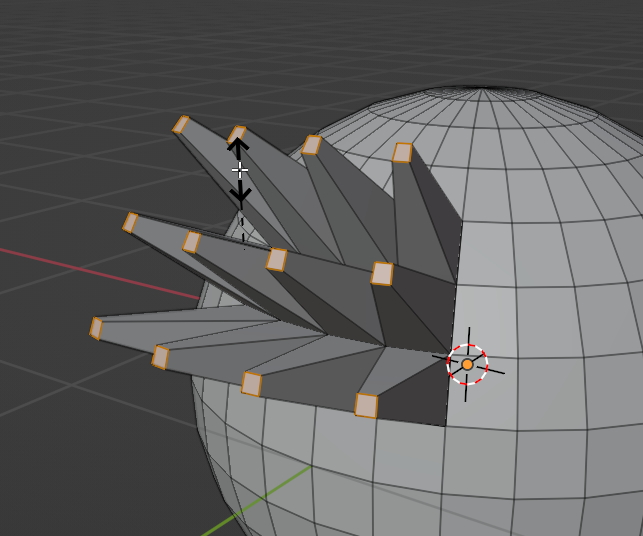Click the sphere's top pole vertex
The height and width of the screenshot is (536, 643).
[x=483, y=89]
